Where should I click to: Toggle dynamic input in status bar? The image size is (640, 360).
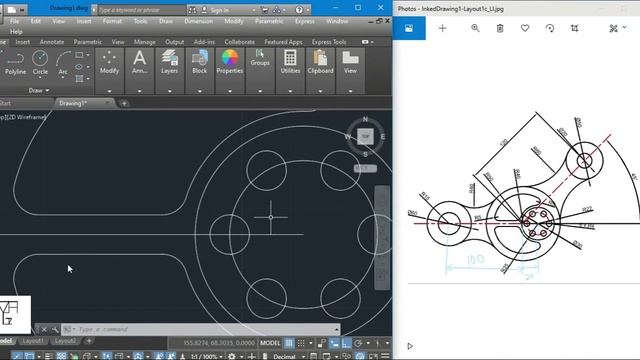[334, 343]
